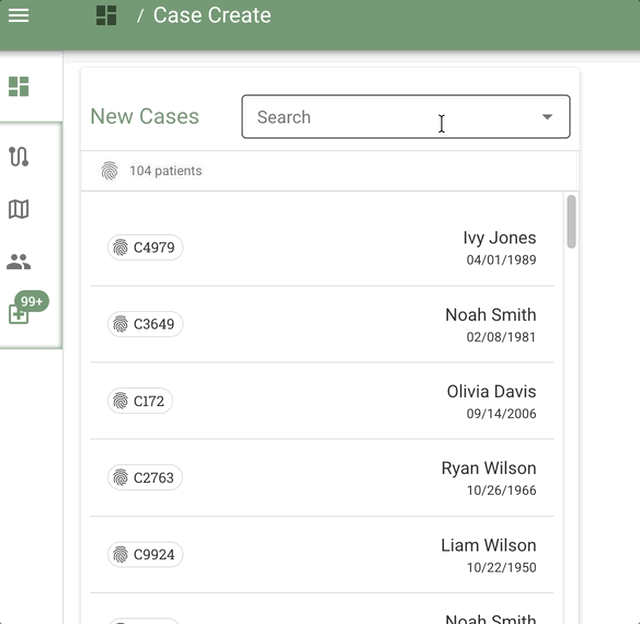Click the C2763 case chip
The image size is (640, 624).
point(145,478)
